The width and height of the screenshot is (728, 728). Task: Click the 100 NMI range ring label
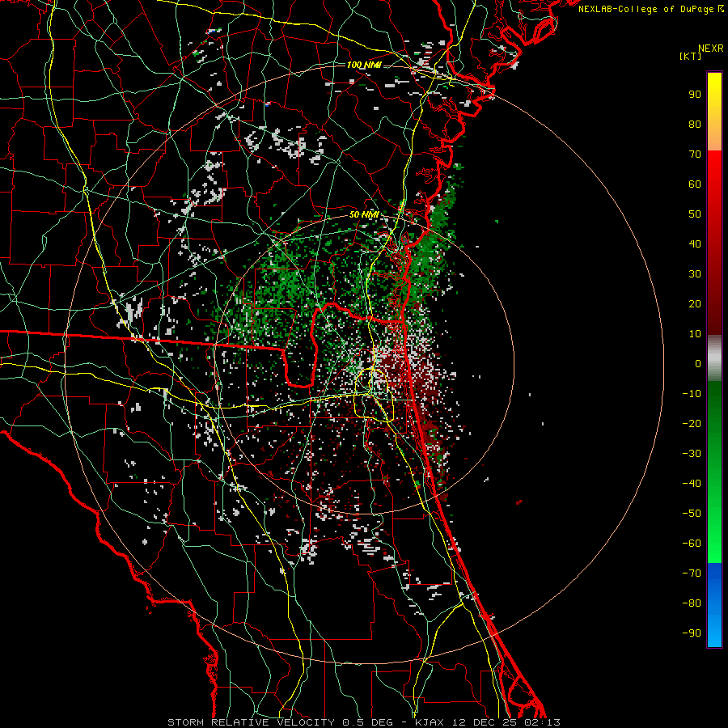[364, 65]
